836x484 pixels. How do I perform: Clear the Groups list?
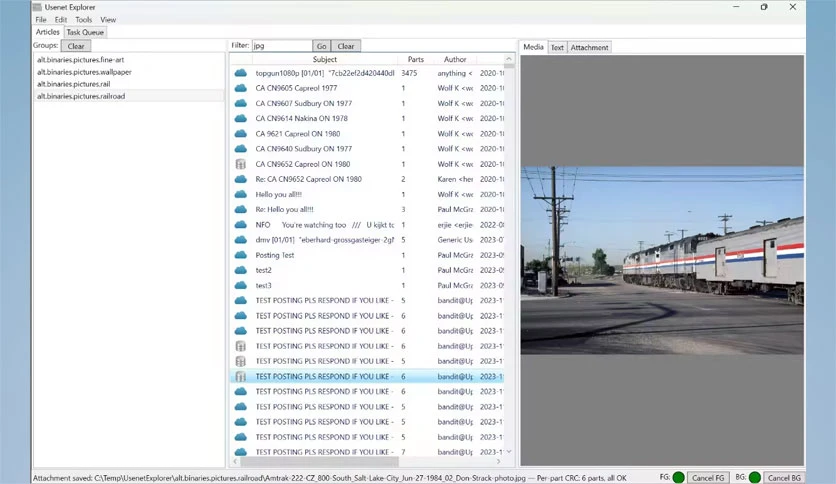point(76,46)
